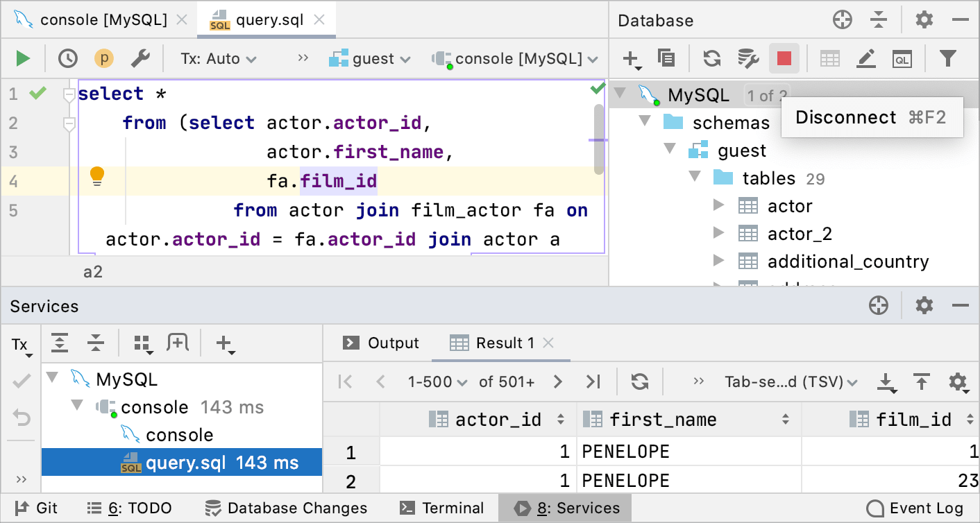Reload the result set page
This screenshot has height=523, width=980.
639,381
